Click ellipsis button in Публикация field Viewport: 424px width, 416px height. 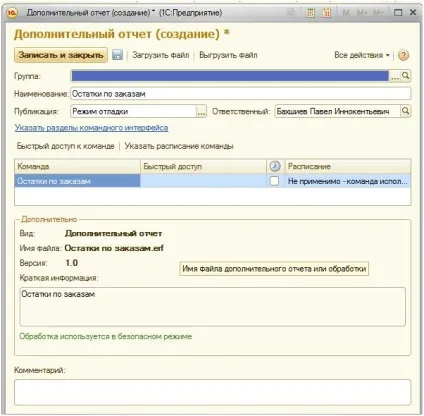coord(201,112)
